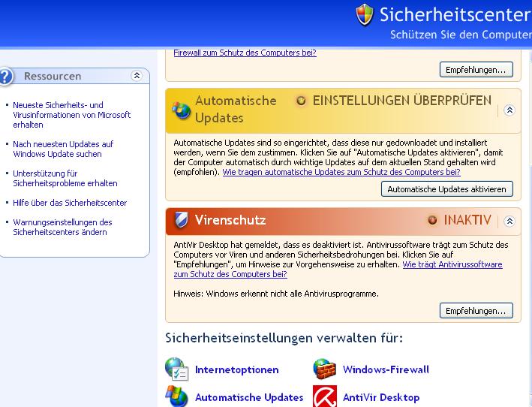This screenshot has width=532, height=407.
Task: Open Automatische Updates settings link at bottom
Action: [x=249, y=397]
